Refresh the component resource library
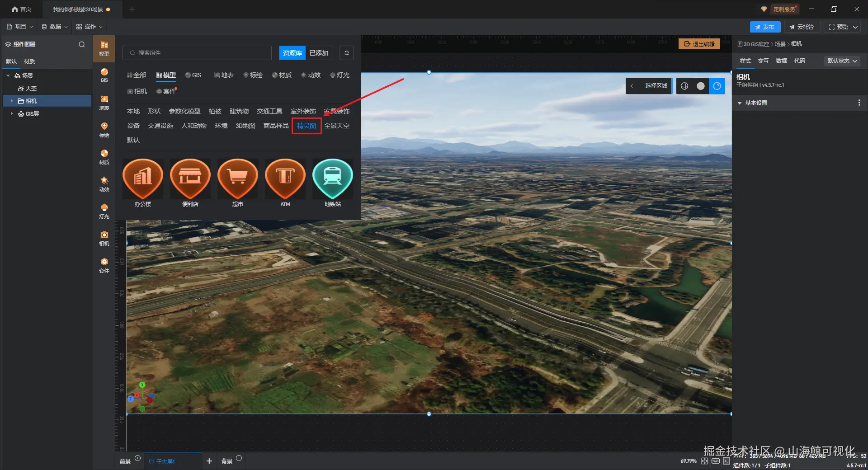Image resolution: width=868 pixels, height=470 pixels. pos(347,53)
